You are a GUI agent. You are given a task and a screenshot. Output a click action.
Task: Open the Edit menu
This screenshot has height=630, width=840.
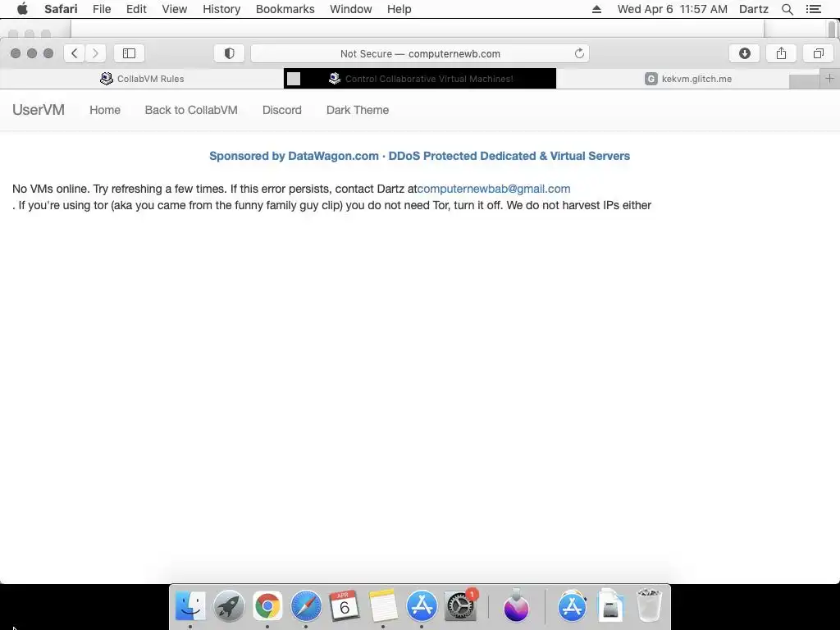(136, 9)
